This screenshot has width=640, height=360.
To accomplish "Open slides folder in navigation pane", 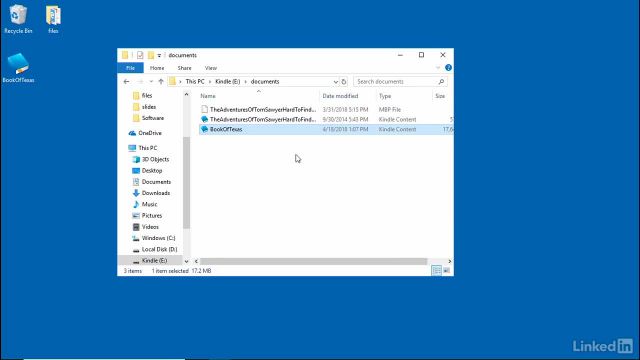I will pyautogui.click(x=149, y=107).
